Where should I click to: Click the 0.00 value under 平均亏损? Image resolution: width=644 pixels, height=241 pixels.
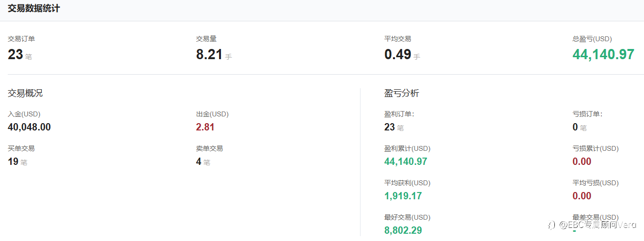tap(582, 196)
